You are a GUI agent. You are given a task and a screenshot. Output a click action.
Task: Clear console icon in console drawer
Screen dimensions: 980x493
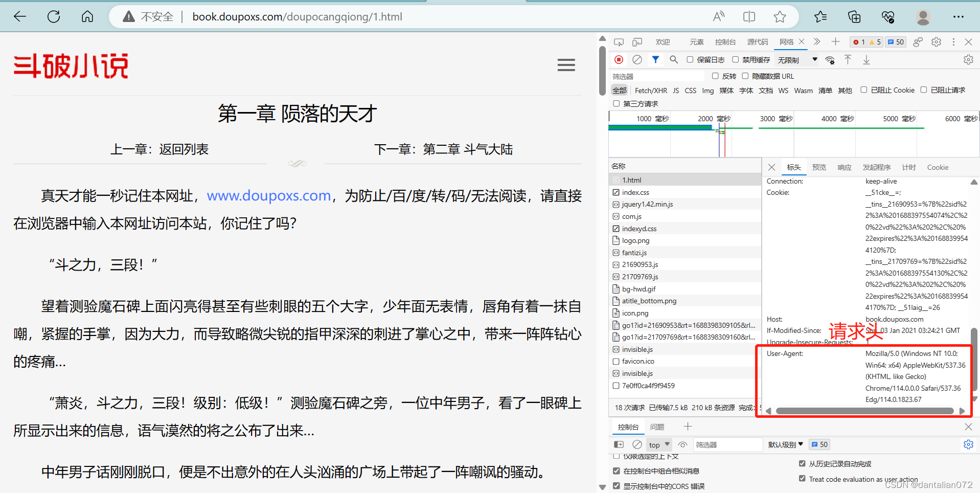click(637, 444)
